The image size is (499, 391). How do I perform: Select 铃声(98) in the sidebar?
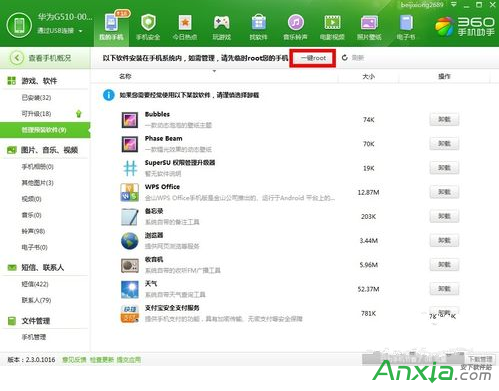(33, 231)
